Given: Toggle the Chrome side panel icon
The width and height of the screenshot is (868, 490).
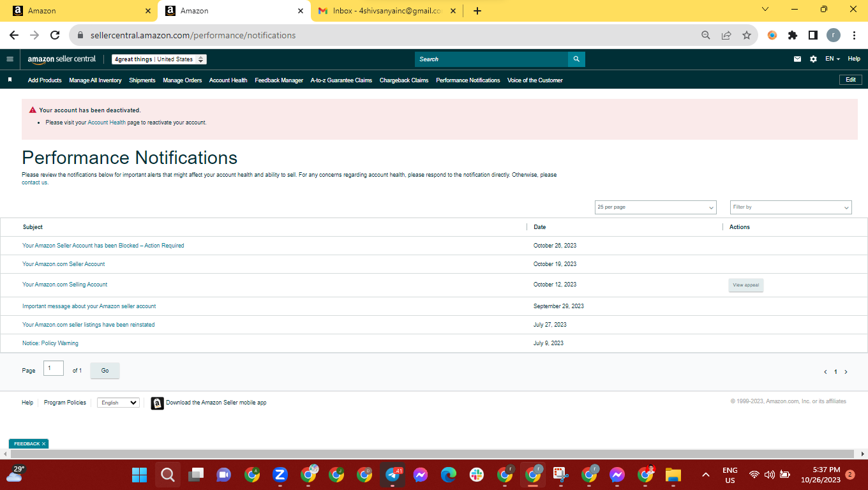Looking at the screenshot, I should pos(813,35).
